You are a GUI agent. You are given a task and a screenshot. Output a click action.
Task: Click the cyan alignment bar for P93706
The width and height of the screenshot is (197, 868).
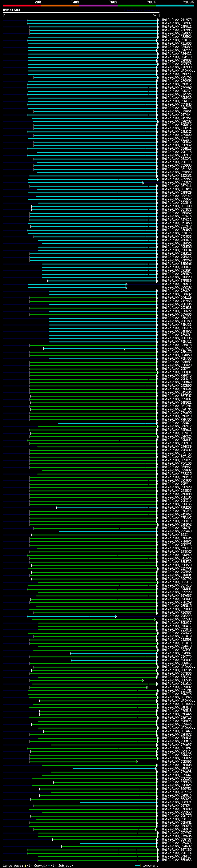(x=96, y=78)
